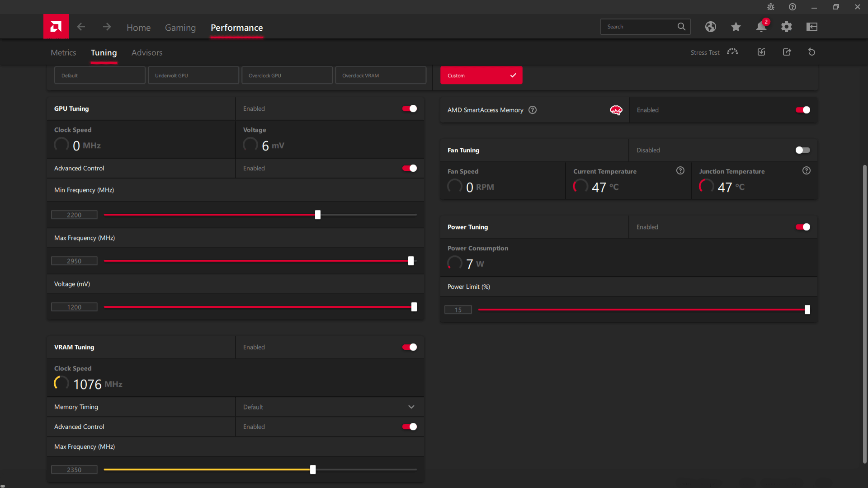Viewport: 868px width, 488px height.
Task: Click the Stress Test gauge icon
Action: click(732, 52)
